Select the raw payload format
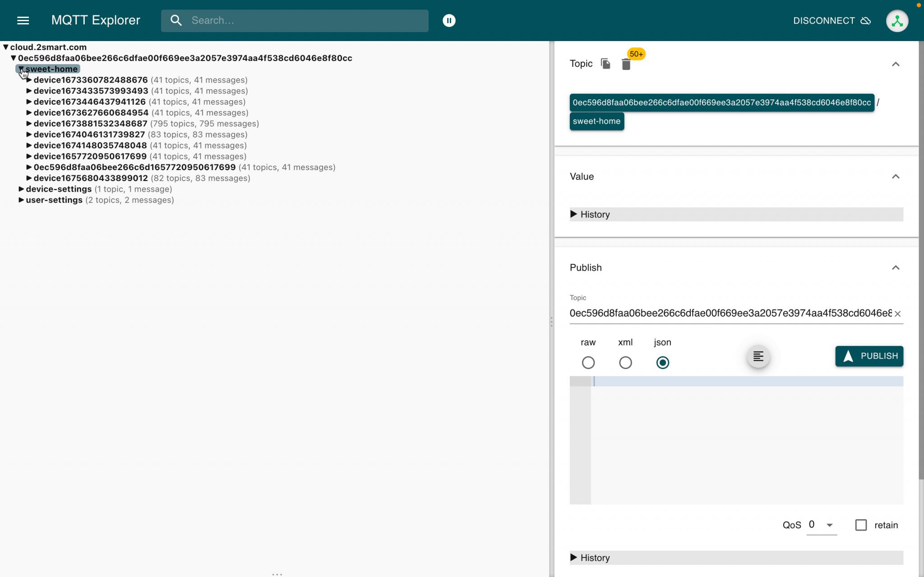This screenshot has height=577, width=924. tap(588, 362)
